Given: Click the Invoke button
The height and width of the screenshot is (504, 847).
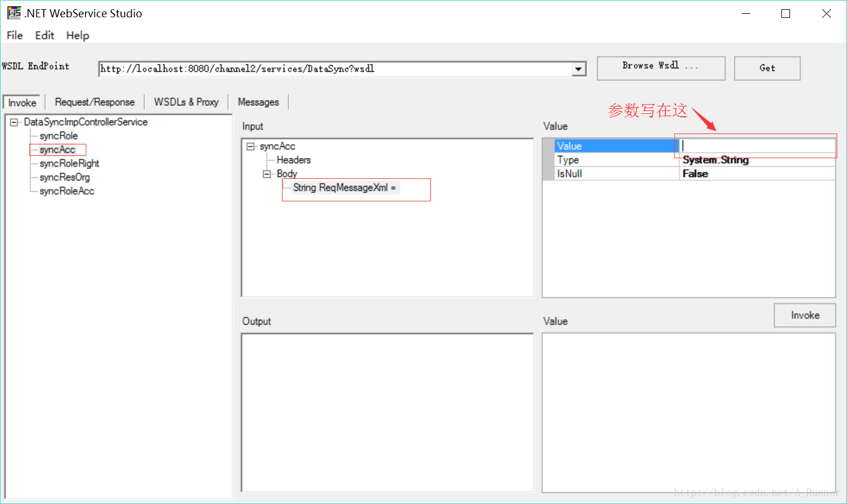Looking at the screenshot, I should [805, 315].
